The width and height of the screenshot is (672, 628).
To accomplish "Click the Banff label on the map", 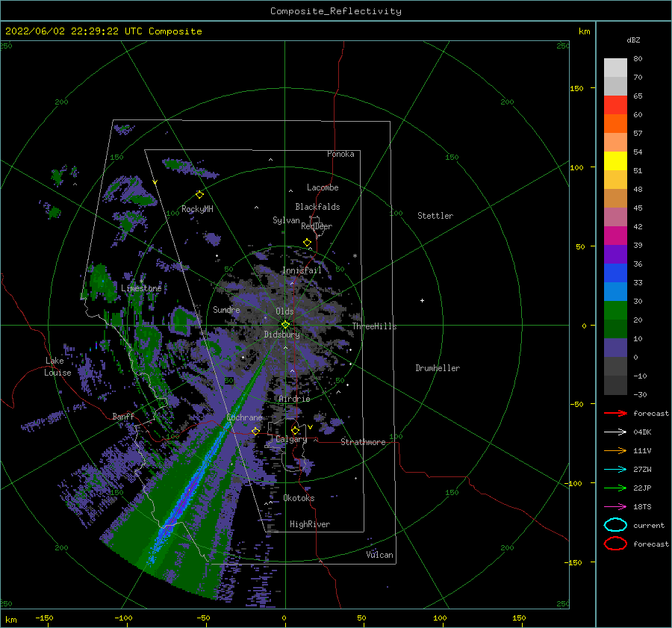I will (123, 416).
